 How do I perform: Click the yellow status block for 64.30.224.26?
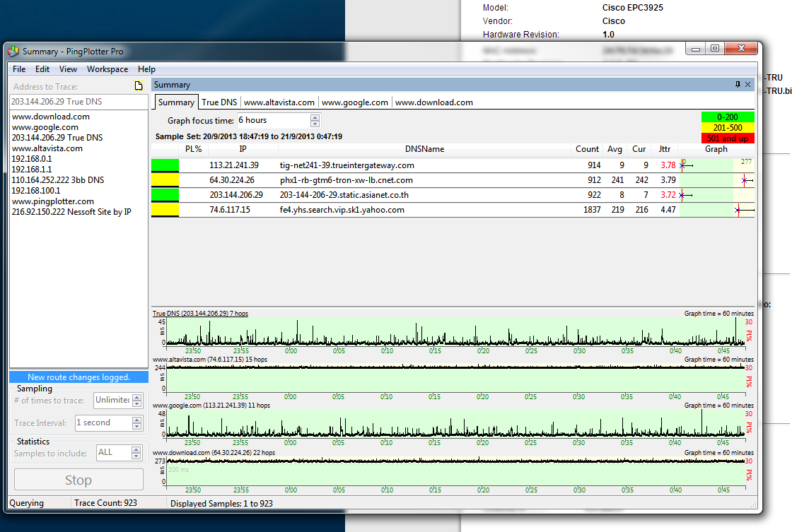point(165,180)
